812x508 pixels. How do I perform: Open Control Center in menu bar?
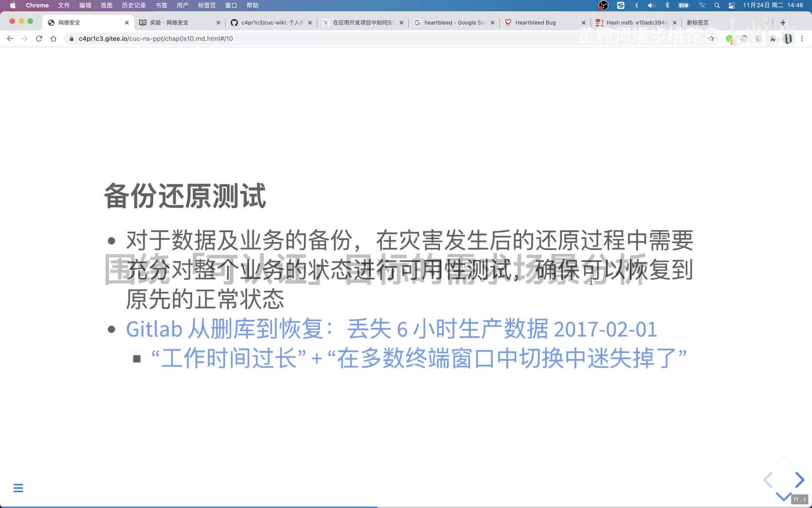tap(732, 5)
